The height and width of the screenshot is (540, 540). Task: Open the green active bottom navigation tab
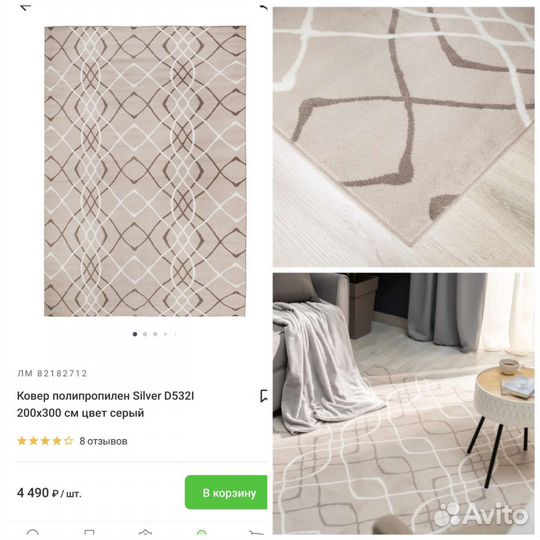201,533
